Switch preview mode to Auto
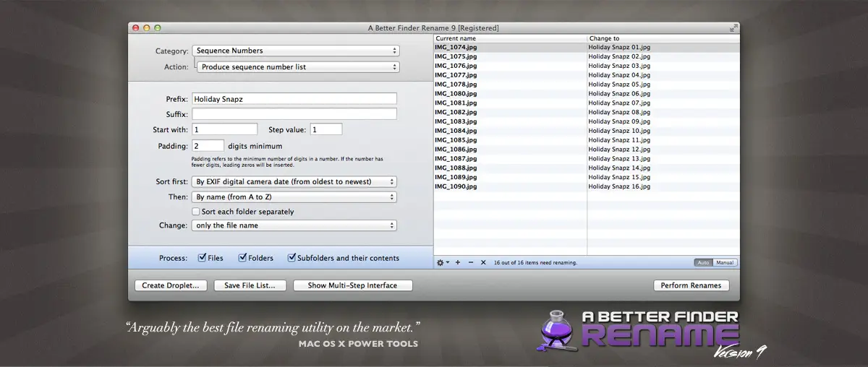The width and height of the screenshot is (868, 367). click(703, 262)
